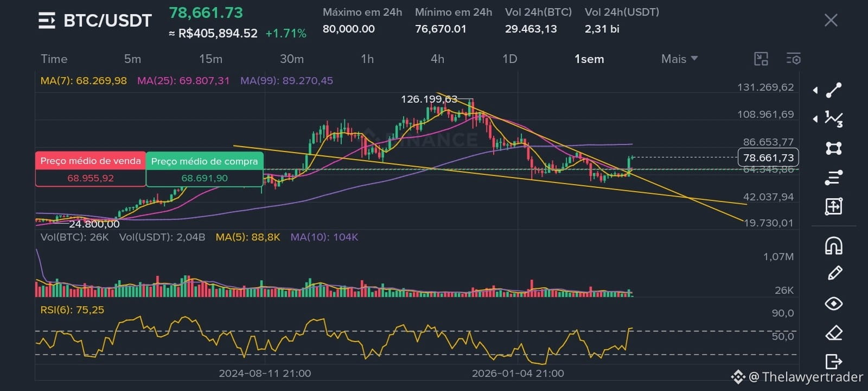The image size is (868, 391).
Task: Click the 126.199,63 high price marker
Action: (x=429, y=99)
